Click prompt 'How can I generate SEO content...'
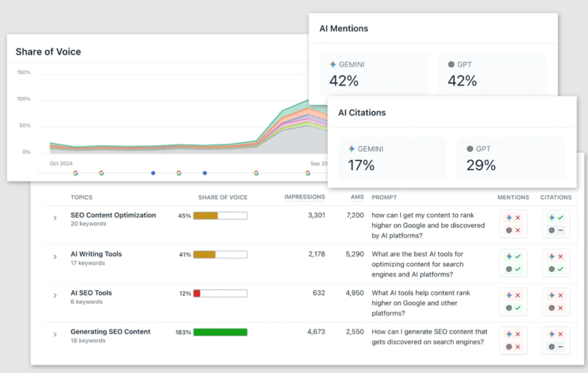Image resolution: width=588 pixels, height=373 pixels. point(430,337)
